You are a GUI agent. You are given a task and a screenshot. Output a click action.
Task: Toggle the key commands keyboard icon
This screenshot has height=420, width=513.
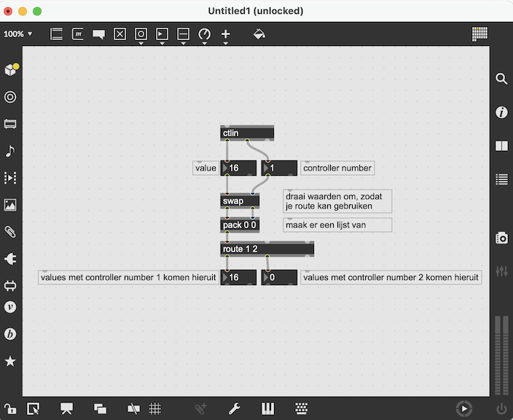click(302, 409)
